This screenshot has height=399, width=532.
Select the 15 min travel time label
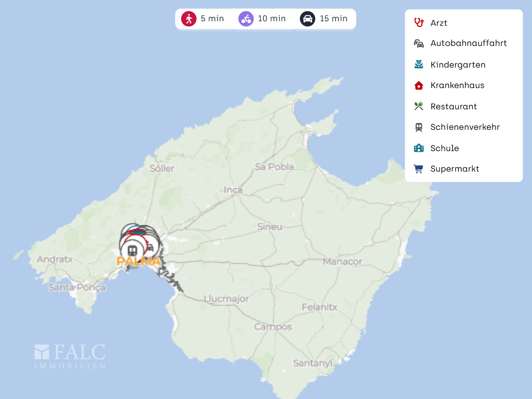(x=333, y=19)
